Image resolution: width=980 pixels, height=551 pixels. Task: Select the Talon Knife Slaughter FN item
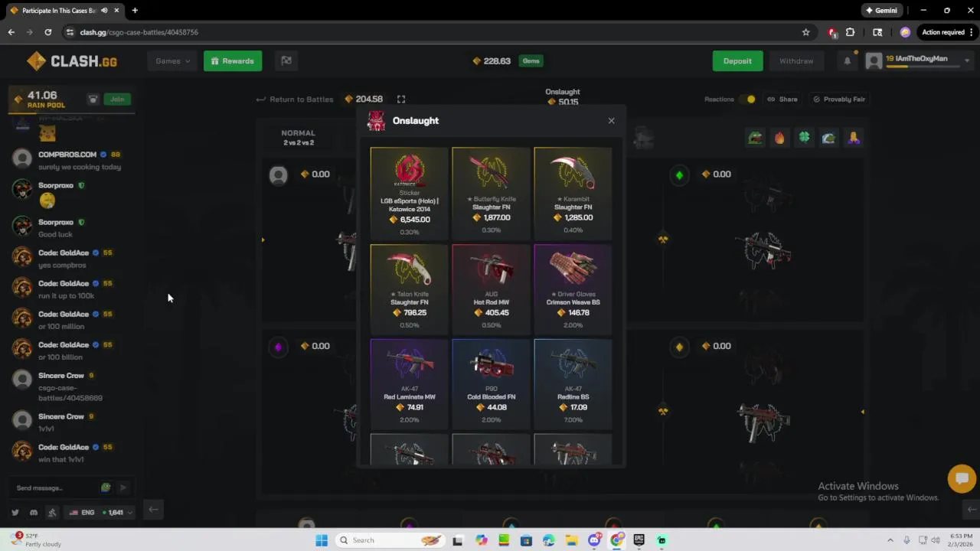point(410,289)
